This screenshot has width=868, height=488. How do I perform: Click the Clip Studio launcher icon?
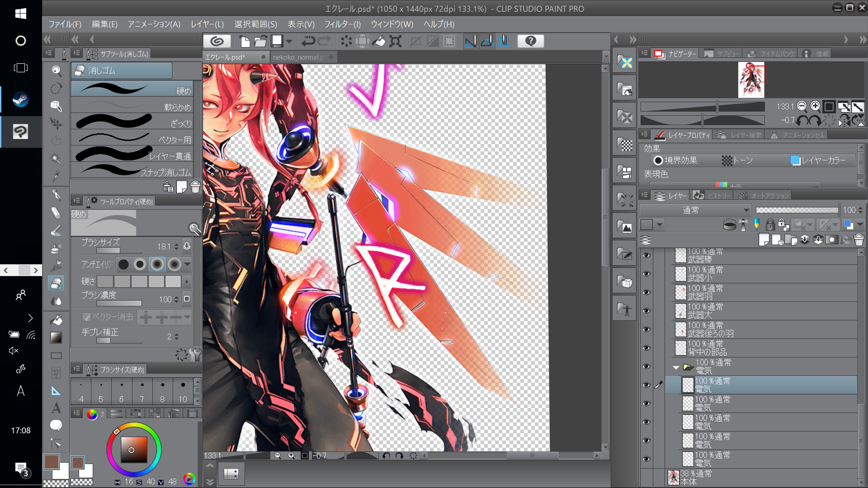click(217, 41)
